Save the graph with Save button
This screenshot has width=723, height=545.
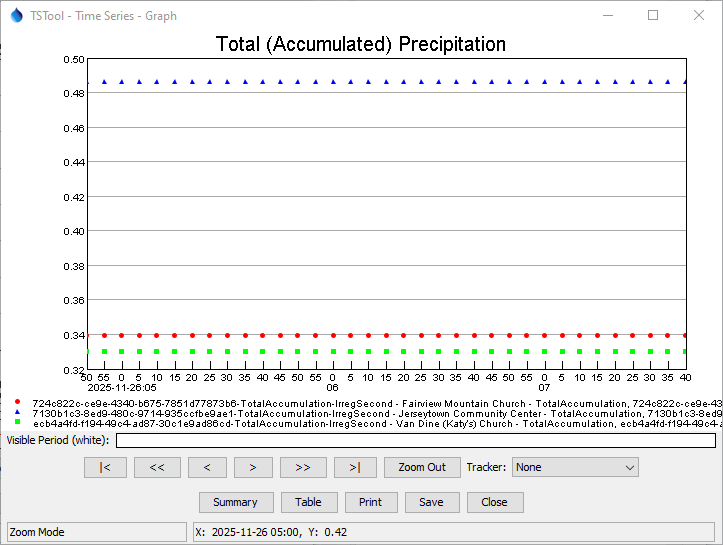[431, 502]
